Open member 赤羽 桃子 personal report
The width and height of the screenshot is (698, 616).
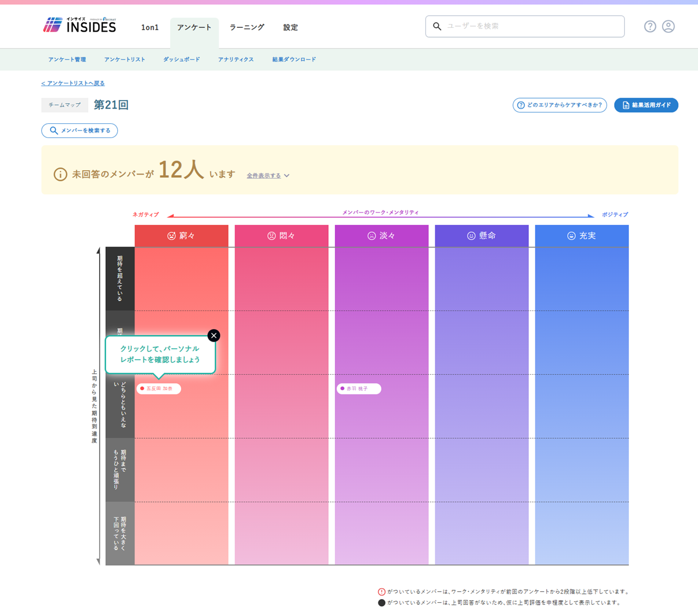coord(359,388)
